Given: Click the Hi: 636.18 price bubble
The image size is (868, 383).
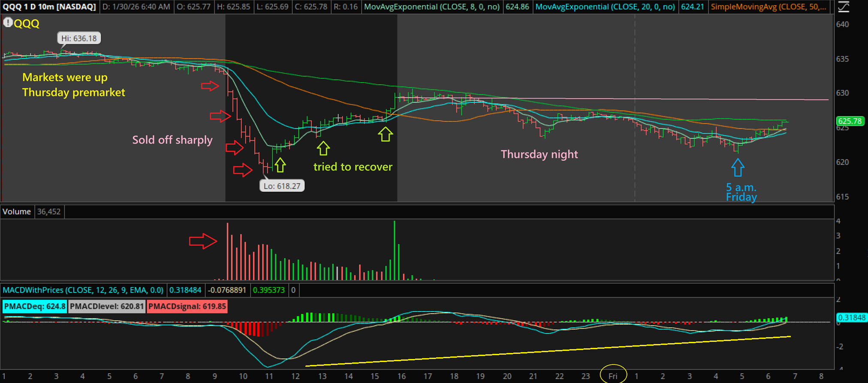Looking at the screenshot, I should point(79,38).
